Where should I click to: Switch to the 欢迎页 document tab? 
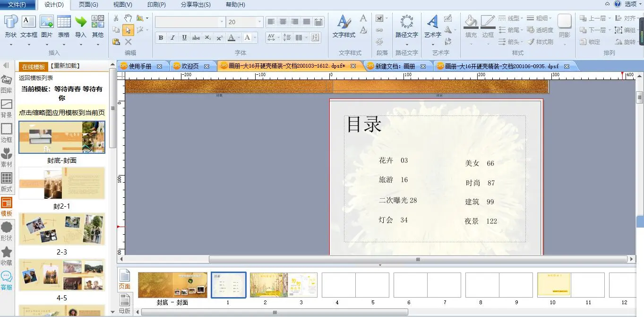tap(190, 66)
